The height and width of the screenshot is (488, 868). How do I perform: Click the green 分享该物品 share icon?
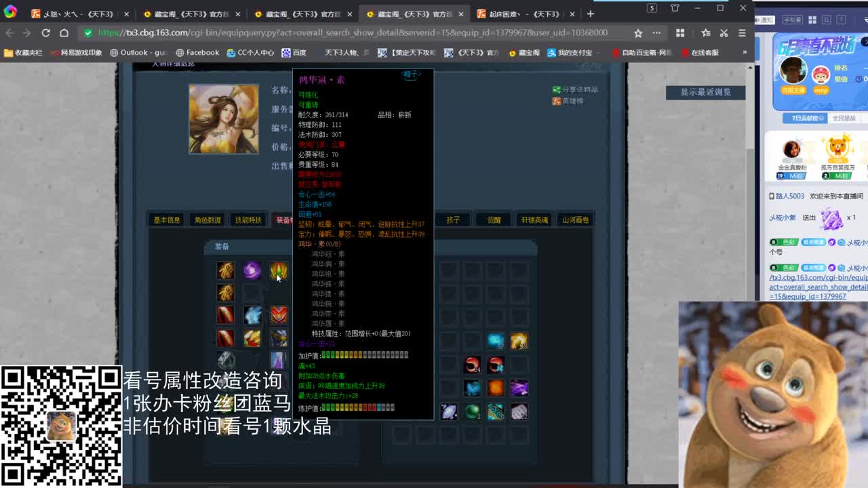click(557, 89)
